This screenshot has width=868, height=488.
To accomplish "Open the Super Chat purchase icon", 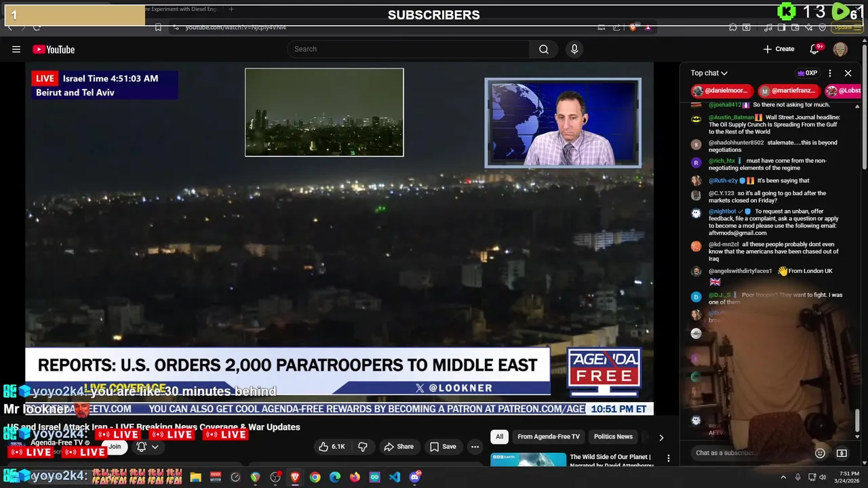I will (x=842, y=453).
